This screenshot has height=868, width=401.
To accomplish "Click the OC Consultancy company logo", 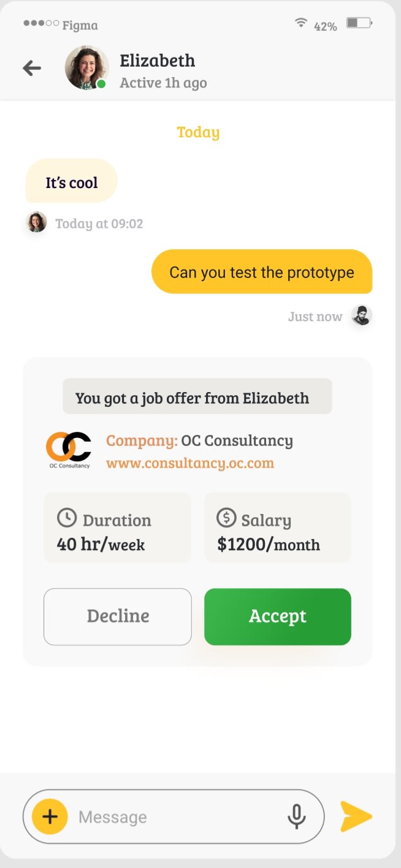I will pyautogui.click(x=69, y=450).
